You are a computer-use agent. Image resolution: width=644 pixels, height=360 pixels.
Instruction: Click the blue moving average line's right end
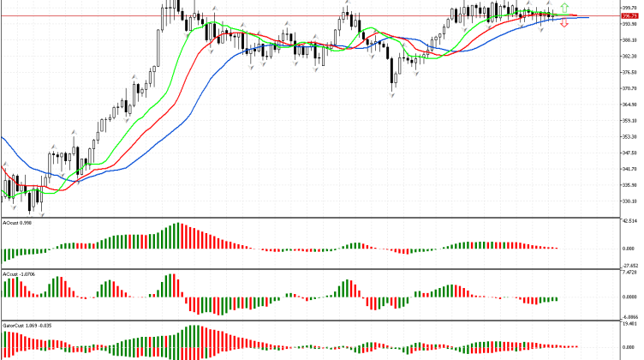point(587,17)
